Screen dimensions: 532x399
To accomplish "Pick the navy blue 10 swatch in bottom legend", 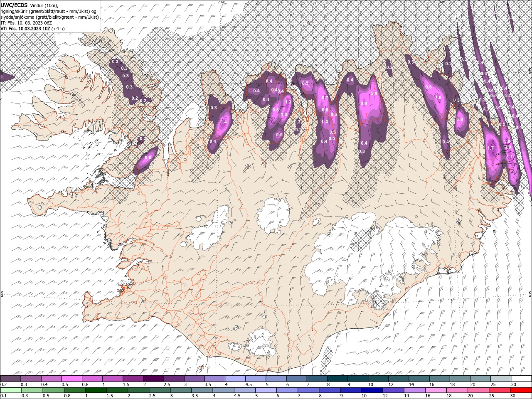I will pos(372,390).
